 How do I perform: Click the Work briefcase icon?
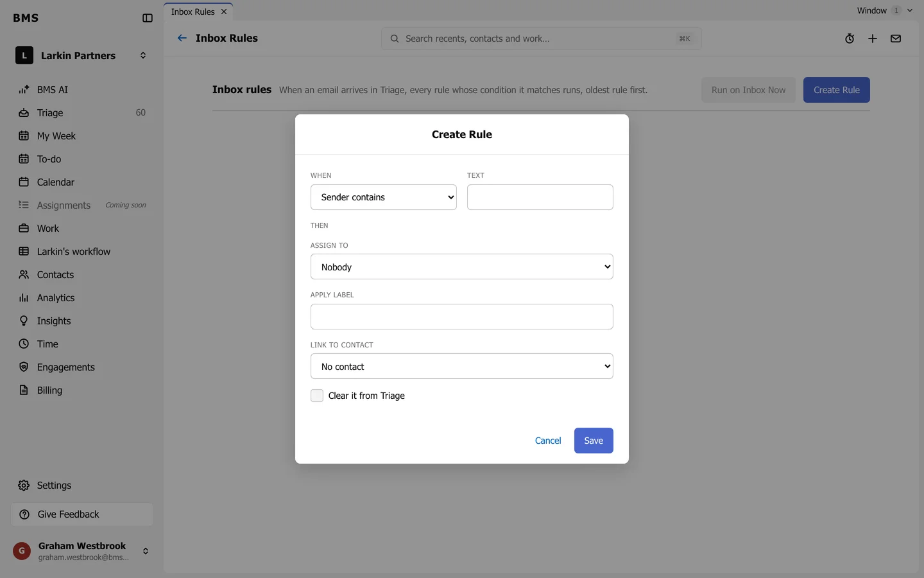click(24, 229)
